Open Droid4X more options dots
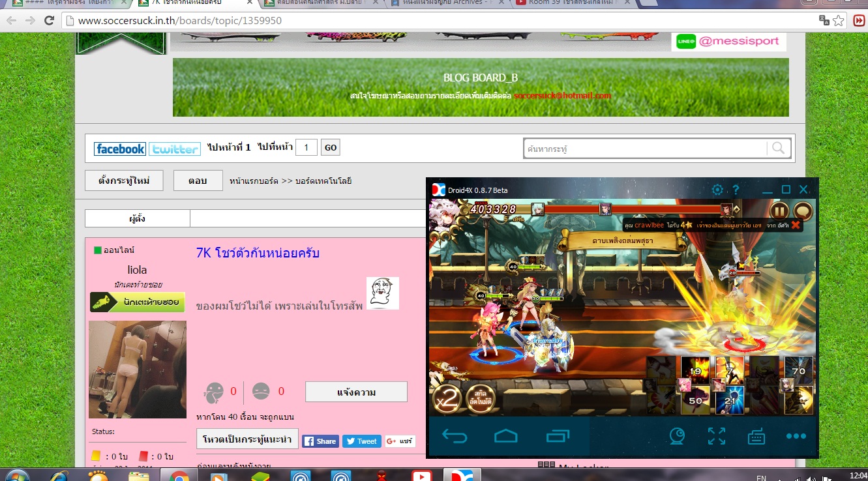This screenshot has height=481, width=868. (796, 437)
